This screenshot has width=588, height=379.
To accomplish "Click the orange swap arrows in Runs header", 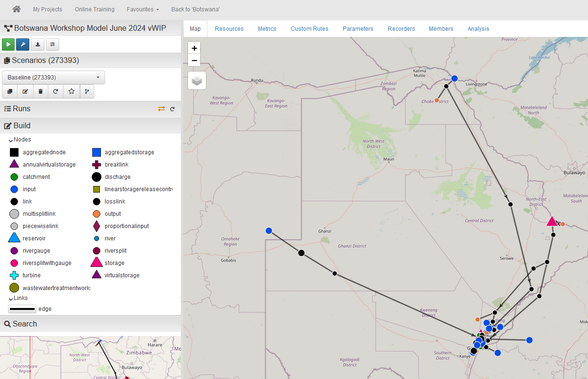I will [x=161, y=109].
